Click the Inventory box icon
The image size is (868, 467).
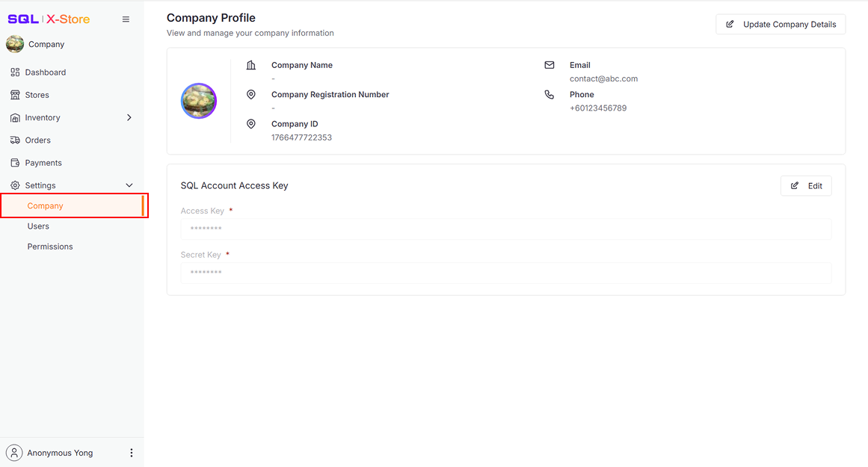click(14, 117)
